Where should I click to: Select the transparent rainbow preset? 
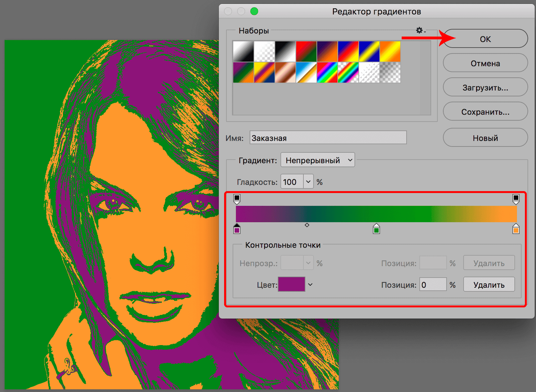coord(348,73)
